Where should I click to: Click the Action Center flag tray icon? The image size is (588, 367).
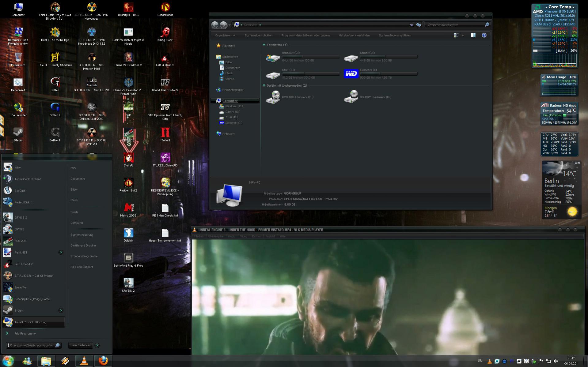pyautogui.click(x=541, y=361)
